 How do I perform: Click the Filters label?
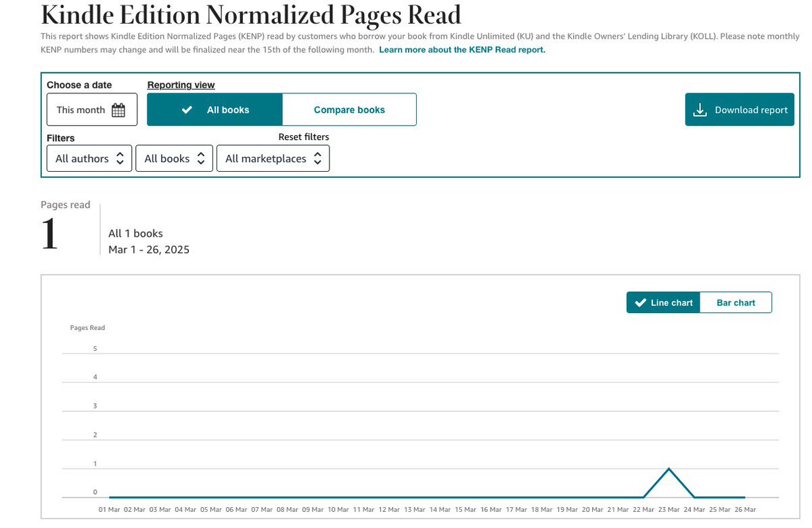point(60,138)
